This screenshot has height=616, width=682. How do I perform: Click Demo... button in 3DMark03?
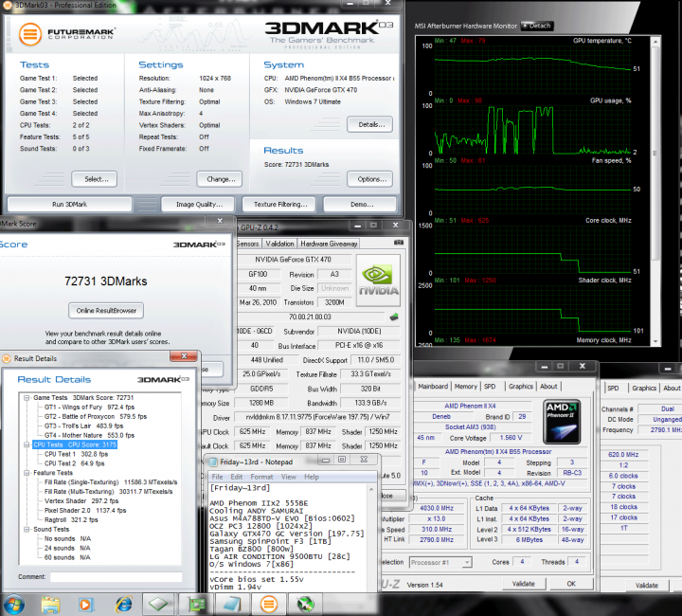[x=360, y=204]
